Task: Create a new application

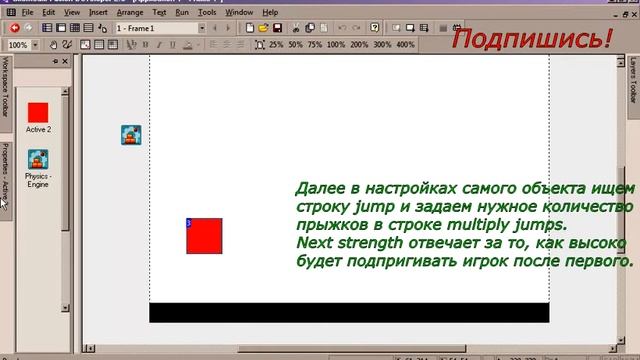Action: click(x=249, y=28)
